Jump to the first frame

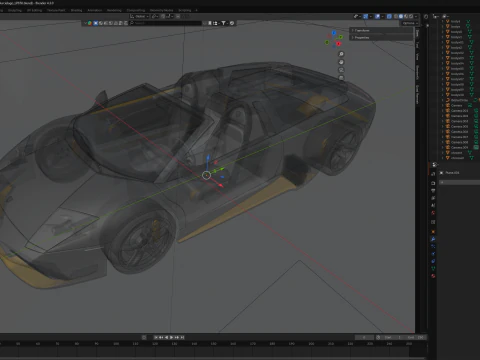click(156, 337)
